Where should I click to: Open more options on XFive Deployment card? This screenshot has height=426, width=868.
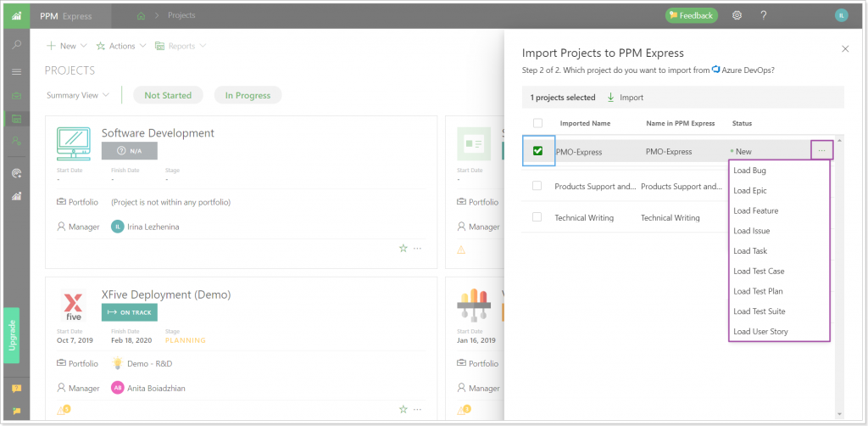(x=417, y=409)
